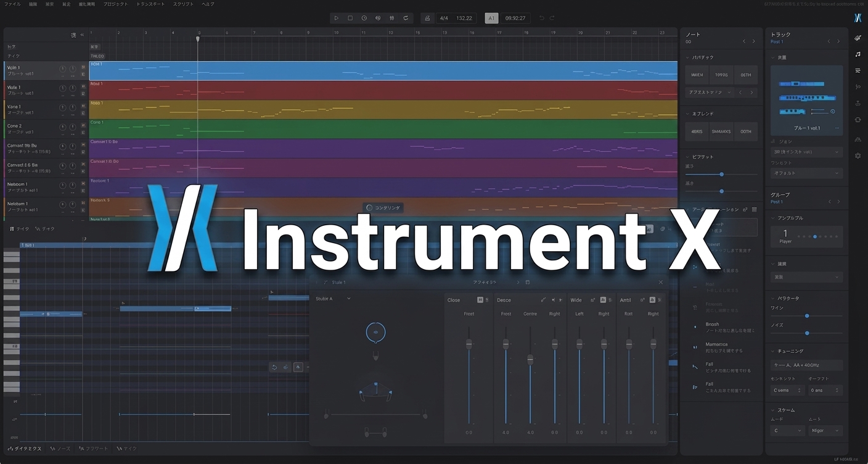Viewport: 868px width, 464px height.
Task: Click the Instrument X logo icon at top right
Action: click(858, 18)
